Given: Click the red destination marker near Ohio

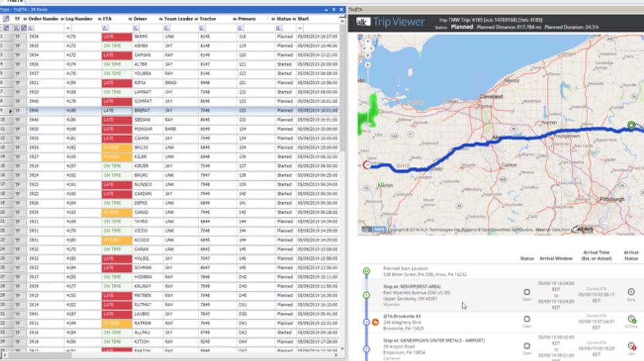Looking at the screenshot, I should (x=367, y=165).
